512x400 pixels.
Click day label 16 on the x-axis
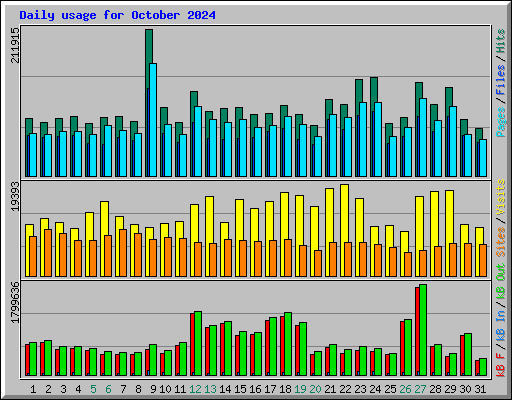pos(255,389)
